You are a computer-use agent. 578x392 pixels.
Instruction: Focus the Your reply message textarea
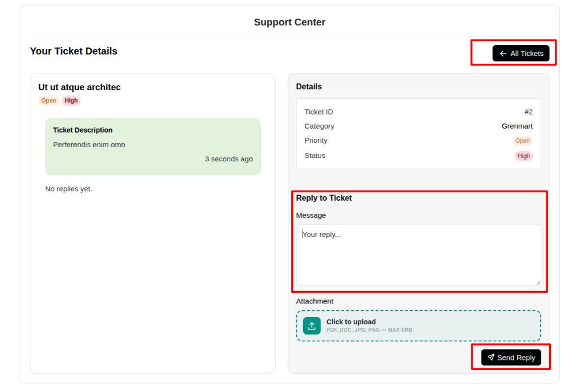pos(418,255)
